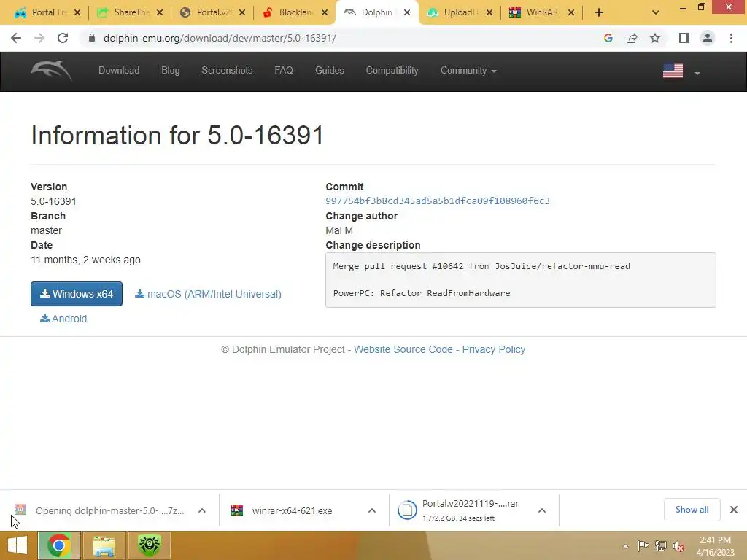Share this page using the share icon

632,38
